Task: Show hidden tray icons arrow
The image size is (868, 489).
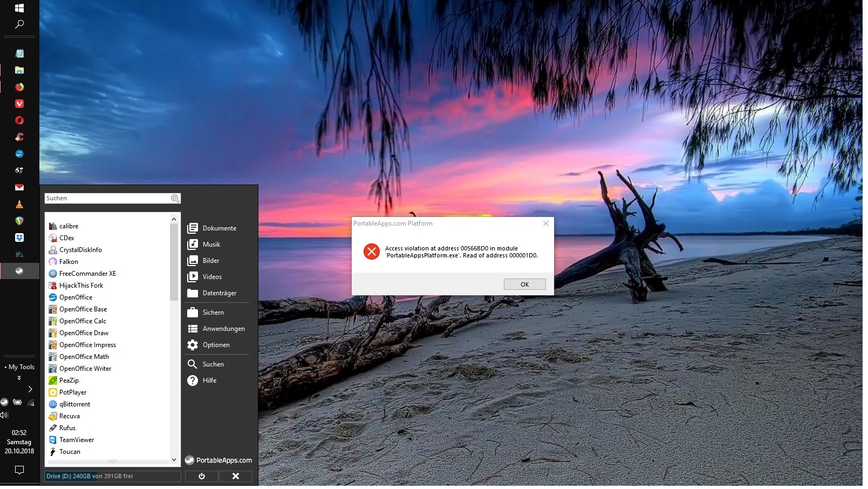Action: [30, 389]
